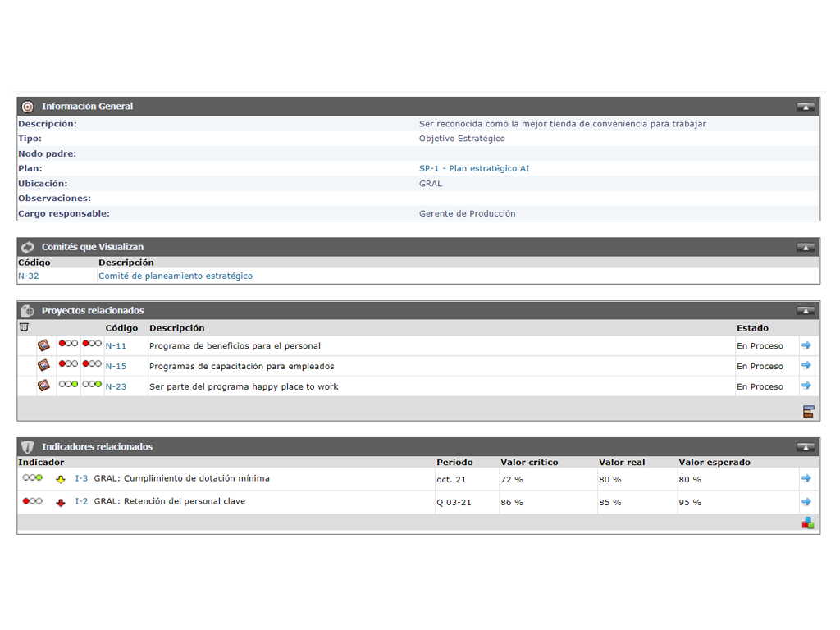Open the SP-1 Plan estratégico AI link
The width and height of the screenshot is (840, 630).
(474, 168)
